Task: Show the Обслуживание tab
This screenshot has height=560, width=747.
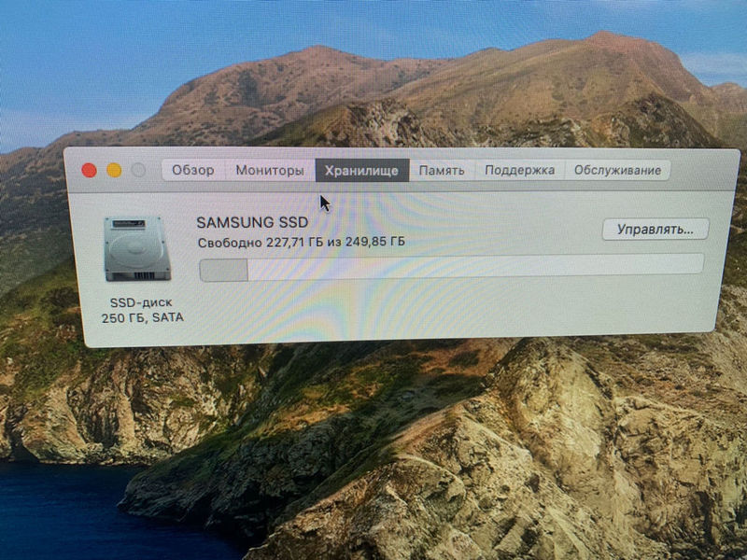Action: (x=617, y=170)
